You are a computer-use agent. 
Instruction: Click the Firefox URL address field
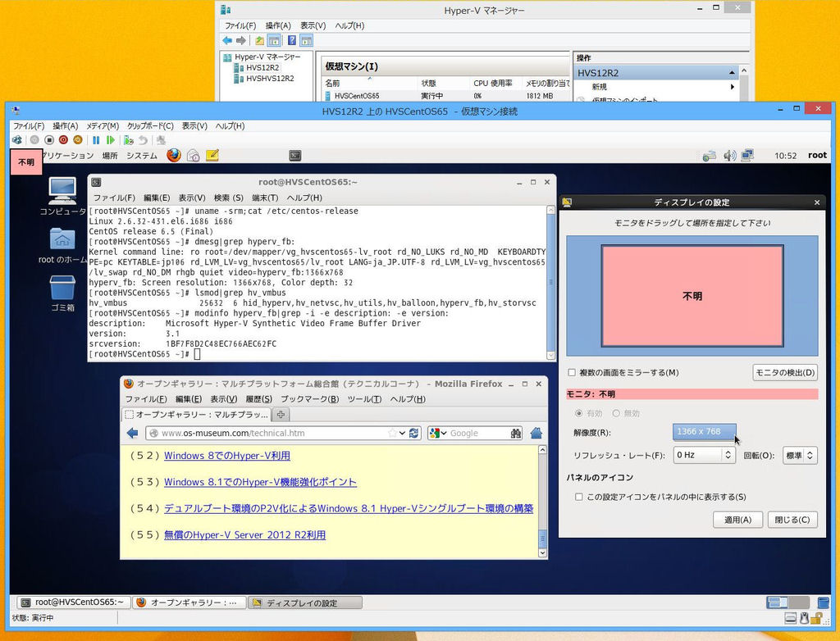[273, 434]
